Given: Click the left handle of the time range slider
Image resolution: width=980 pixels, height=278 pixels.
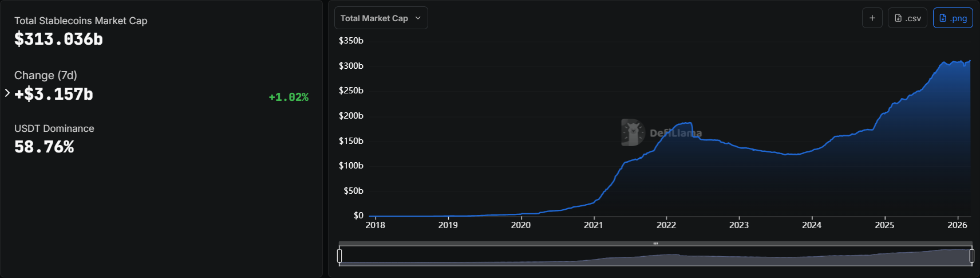Looking at the screenshot, I should 339,256.
